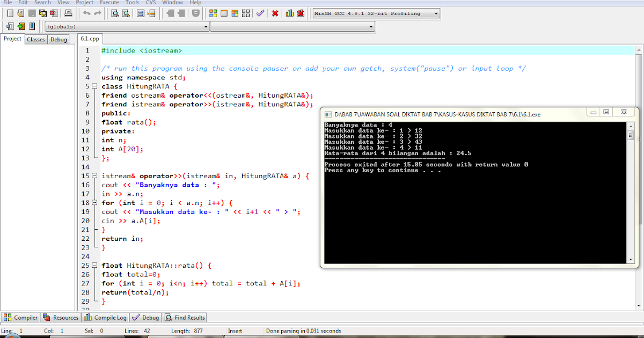Click the Compiler tab icon at bottom
This screenshot has width=644, height=338.
(8, 318)
